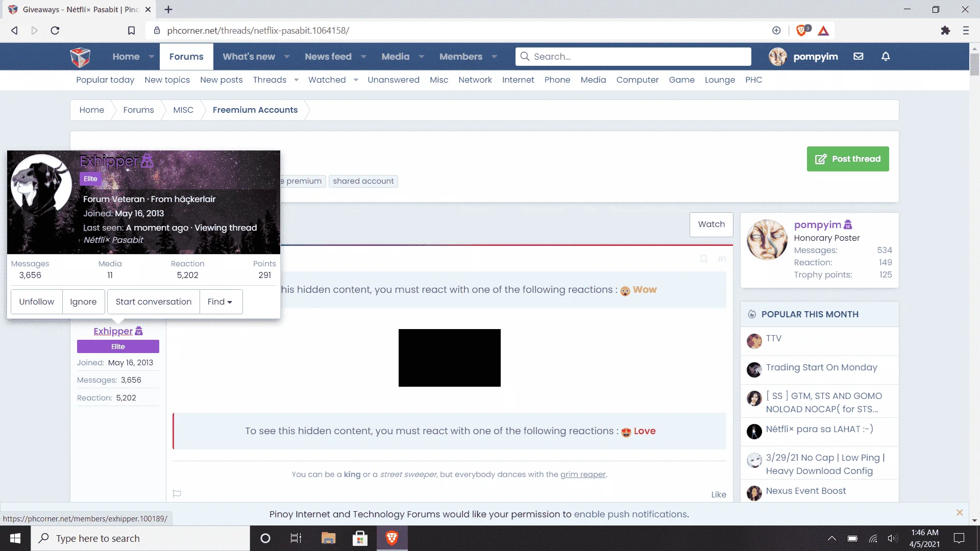The width and height of the screenshot is (980, 551).
Task: Click the page vertical scrollbar thumb
Action: pyautogui.click(x=974, y=64)
